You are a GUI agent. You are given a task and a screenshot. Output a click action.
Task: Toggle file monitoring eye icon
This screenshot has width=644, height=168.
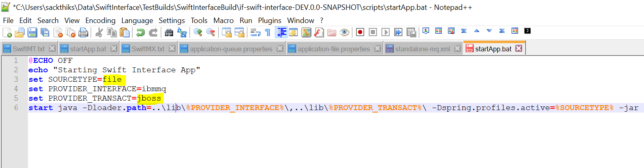point(345,32)
